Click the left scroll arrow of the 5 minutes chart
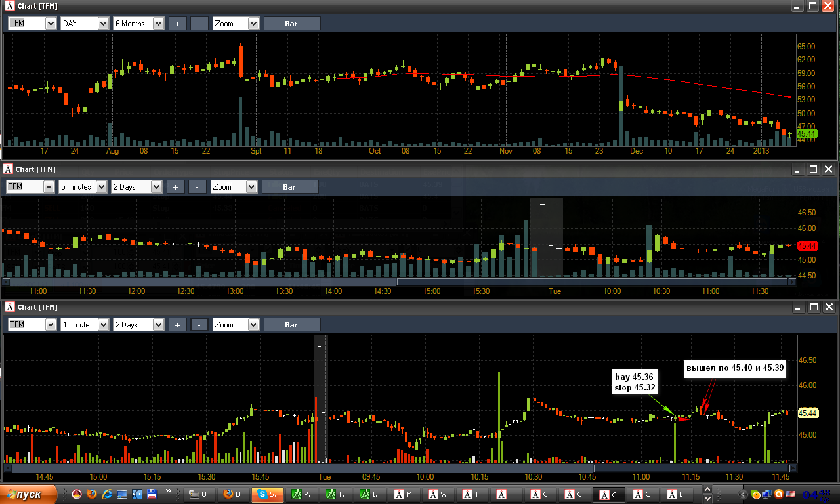Image resolution: width=840 pixels, height=504 pixels. pos(6,282)
